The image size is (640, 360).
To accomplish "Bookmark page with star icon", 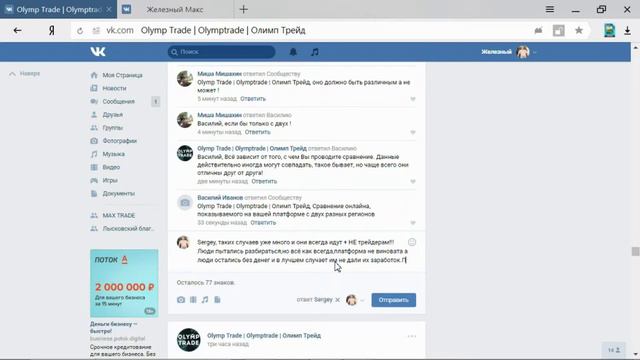I will [579, 30].
